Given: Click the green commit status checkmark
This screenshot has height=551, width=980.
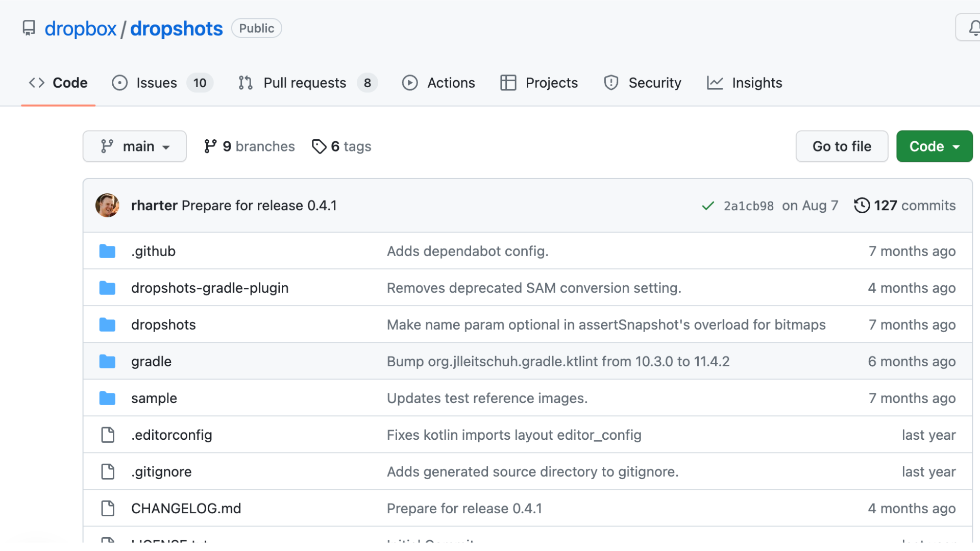Looking at the screenshot, I should tap(707, 206).
